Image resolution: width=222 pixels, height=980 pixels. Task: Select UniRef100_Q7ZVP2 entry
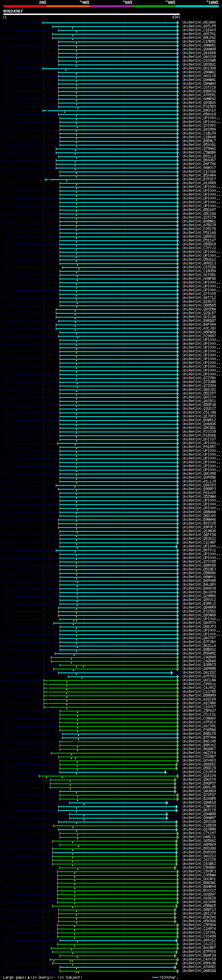[199, 125]
